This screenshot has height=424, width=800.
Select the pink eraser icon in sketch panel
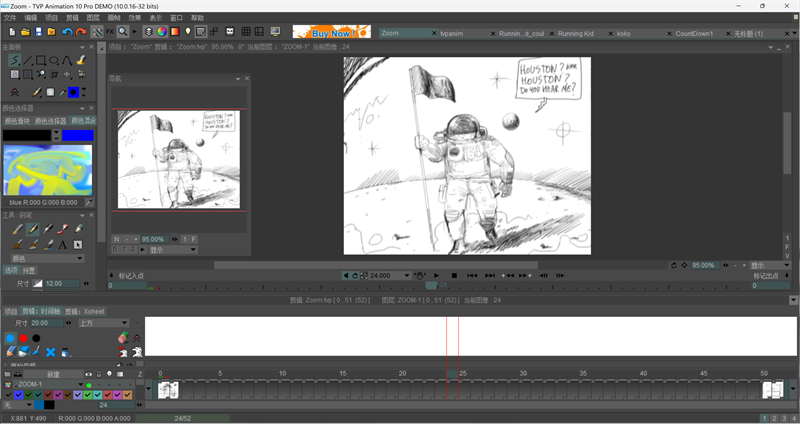(x=122, y=338)
